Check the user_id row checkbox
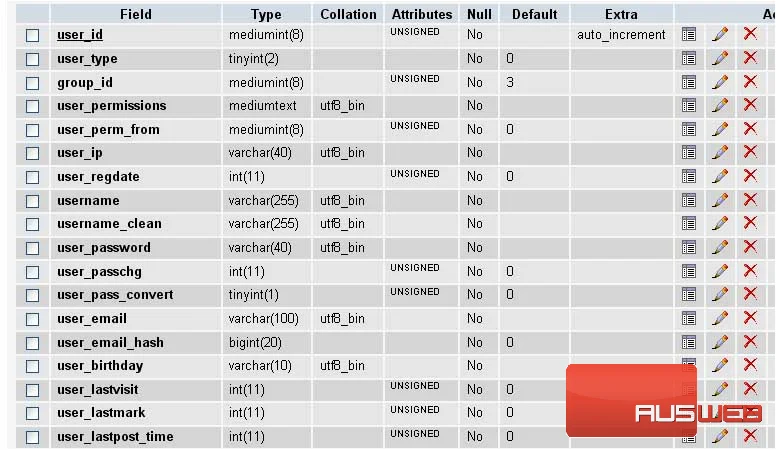Image resolution: width=776 pixels, height=450 pixels. point(33,35)
